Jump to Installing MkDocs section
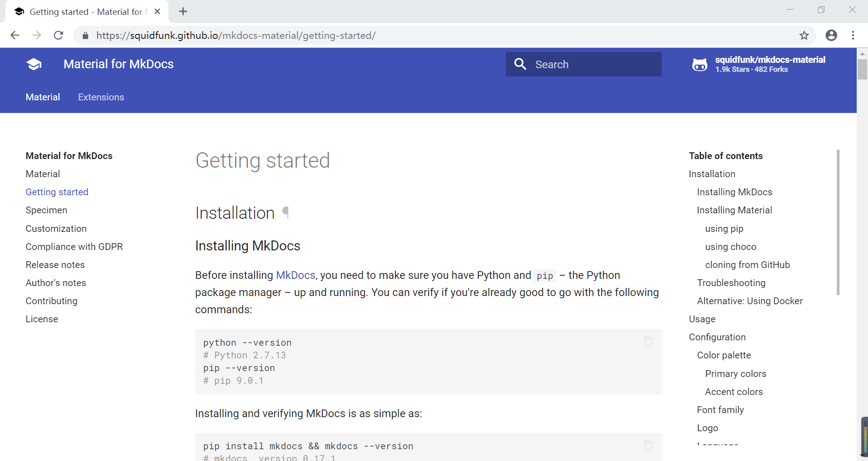Image resolution: width=868 pixels, height=461 pixels. 735,192
